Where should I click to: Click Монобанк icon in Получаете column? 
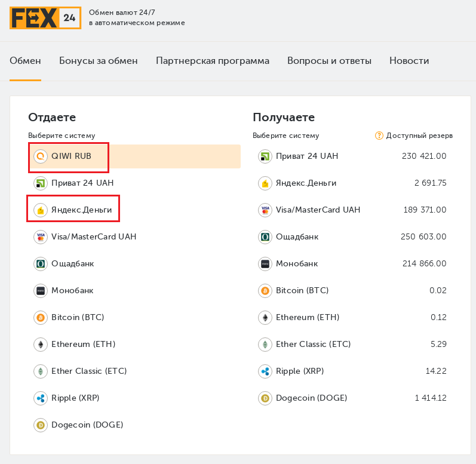click(x=265, y=264)
